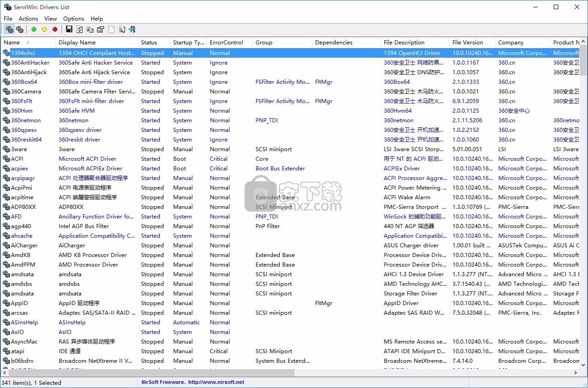Sort by the Startup Type column header
The image size is (588, 388).
(x=189, y=43)
